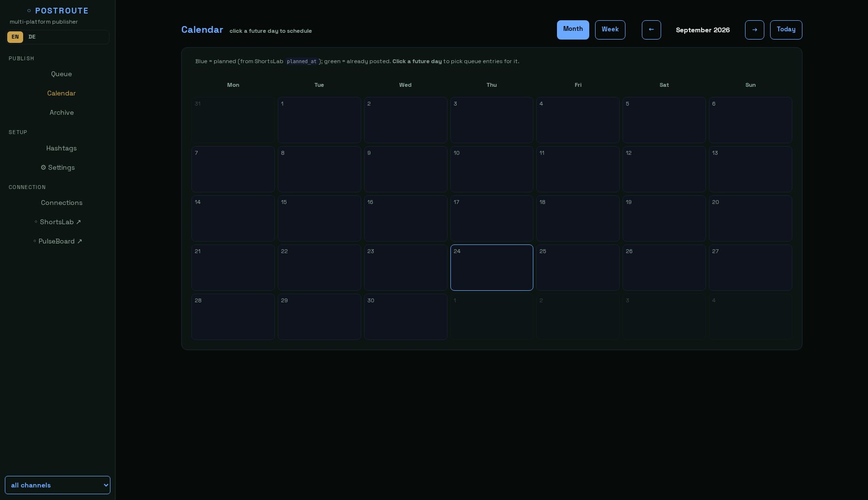This screenshot has width=868, height=500.
Task: Choose September 12 day cell
Action: (664, 169)
